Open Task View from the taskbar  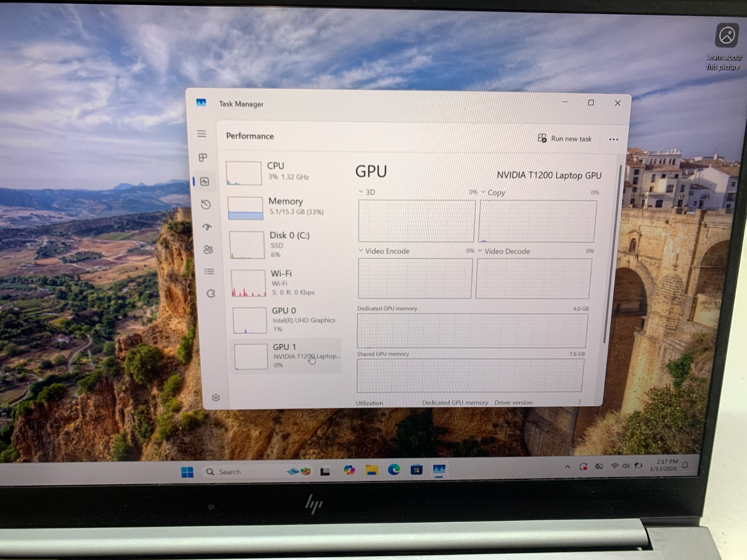tap(325, 471)
